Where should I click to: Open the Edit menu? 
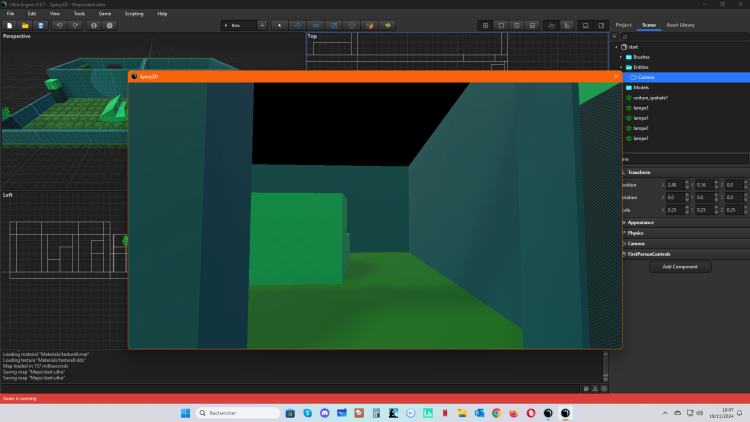click(x=32, y=14)
